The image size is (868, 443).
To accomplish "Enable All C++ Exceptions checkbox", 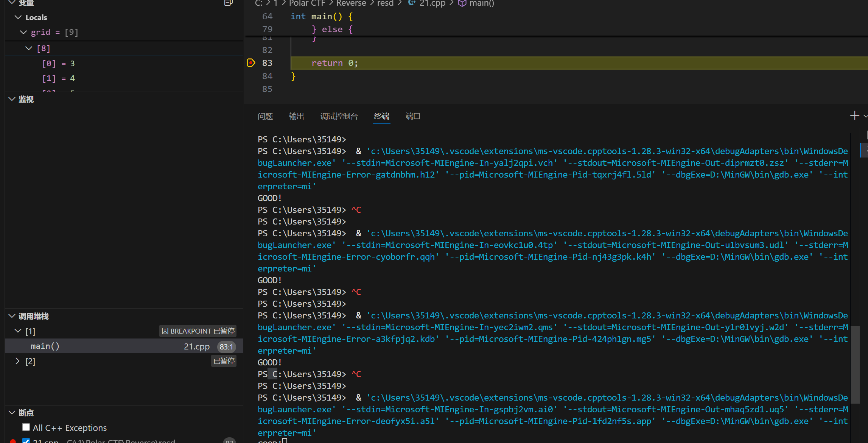I will [26, 427].
